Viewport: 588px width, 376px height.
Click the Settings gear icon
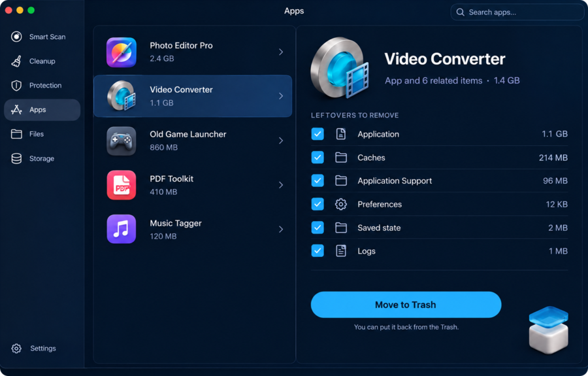pyautogui.click(x=16, y=349)
